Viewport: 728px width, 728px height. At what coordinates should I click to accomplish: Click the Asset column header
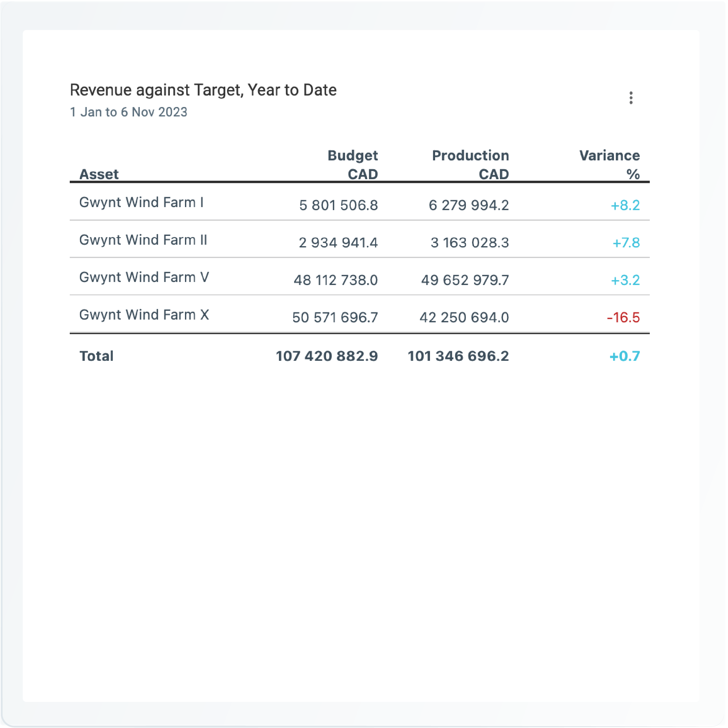tap(99, 174)
